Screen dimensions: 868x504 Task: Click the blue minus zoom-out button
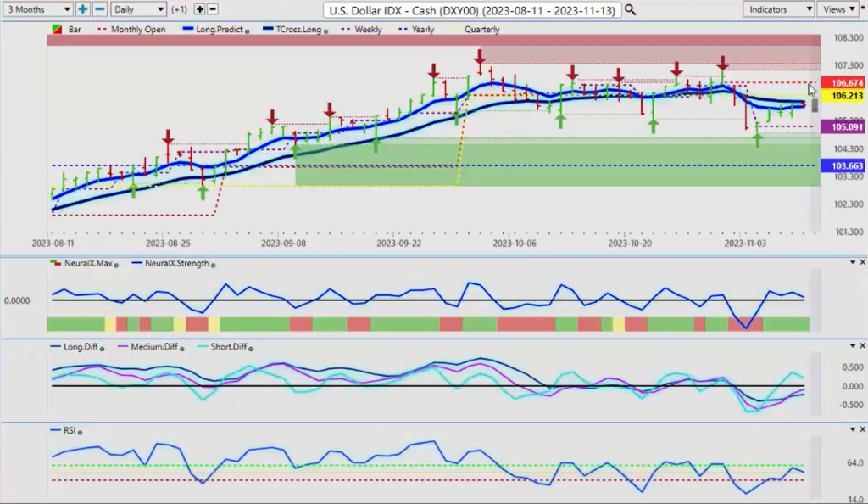[100, 9]
